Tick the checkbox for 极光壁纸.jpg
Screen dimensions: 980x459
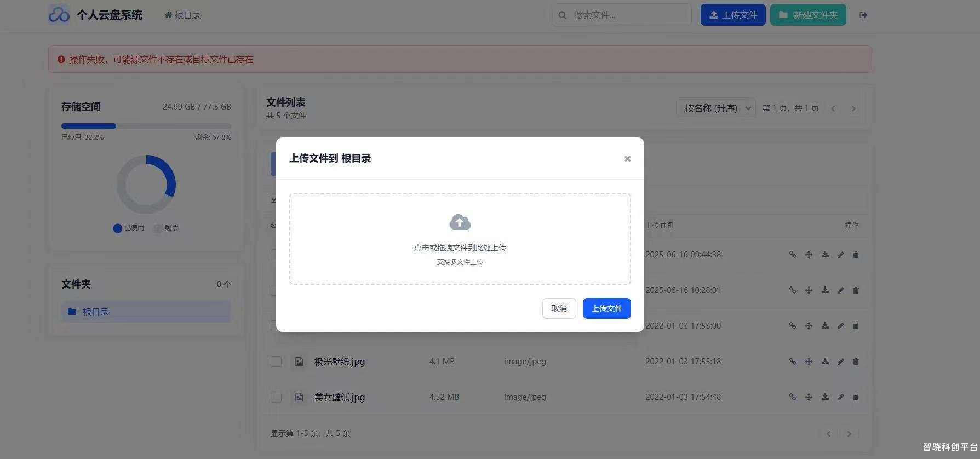(276, 362)
